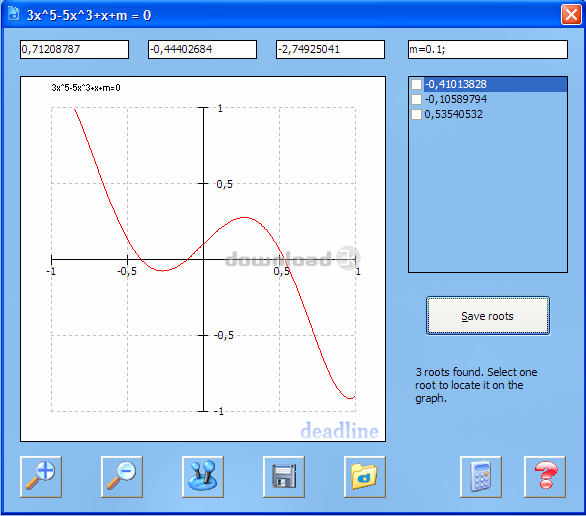Open file with the yellow folder icon
586x516 pixels.
click(x=365, y=476)
